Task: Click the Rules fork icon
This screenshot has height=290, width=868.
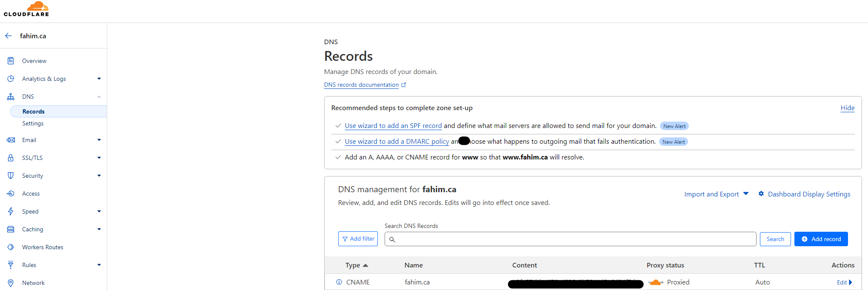Action: click(11, 265)
